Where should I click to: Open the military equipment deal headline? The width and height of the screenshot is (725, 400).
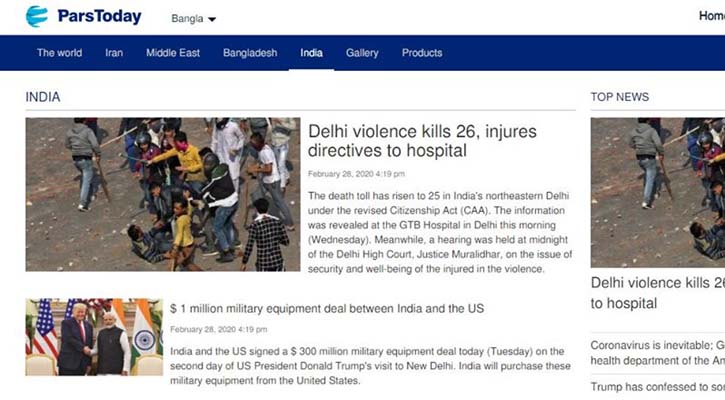click(327, 308)
